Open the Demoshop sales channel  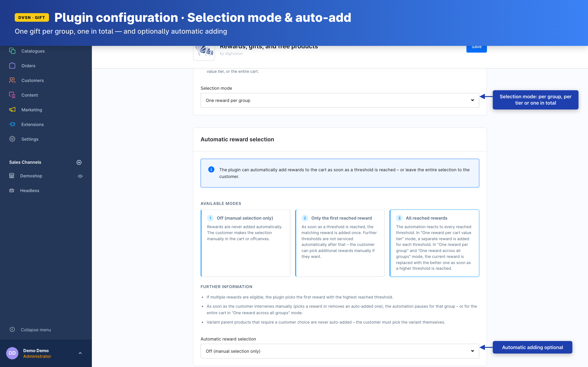tap(31, 176)
